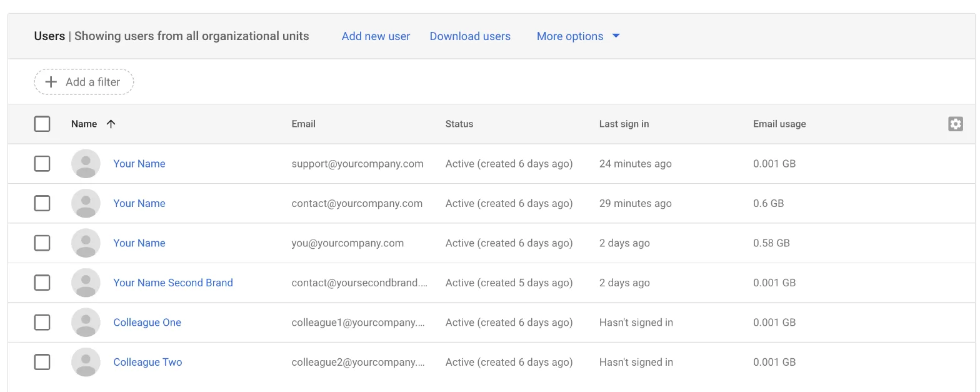Click avatar for contact@yourcompany.com user
The image size is (980, 392).
point(86,203)
